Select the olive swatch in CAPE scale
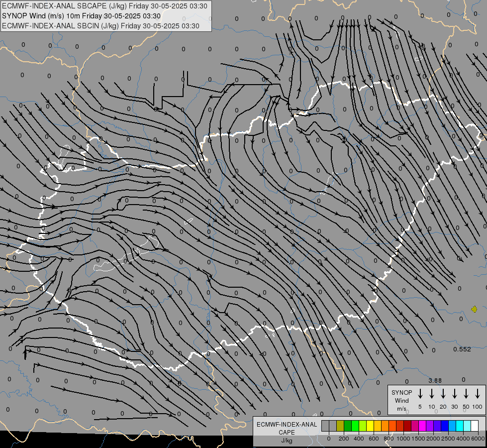 340,426
